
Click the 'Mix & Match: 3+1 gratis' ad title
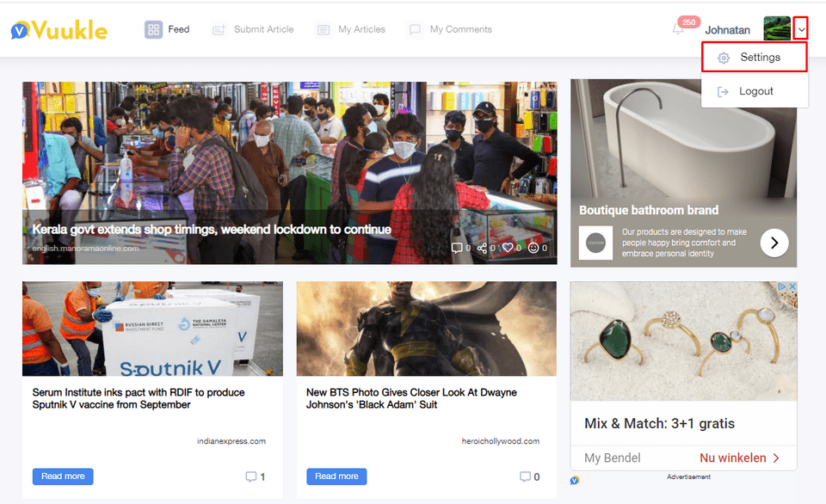click(660, 423)
